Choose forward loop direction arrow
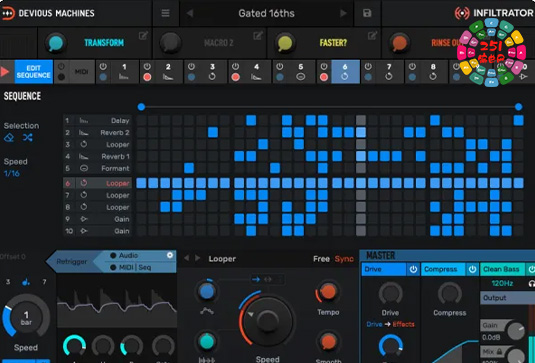 pos(256,280)
